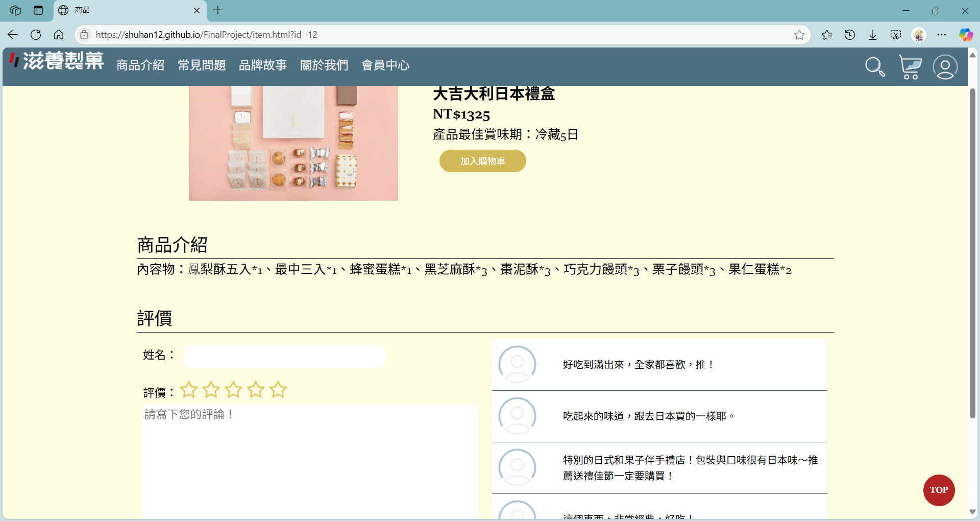Open the shopping cart icon

point(910,67)
